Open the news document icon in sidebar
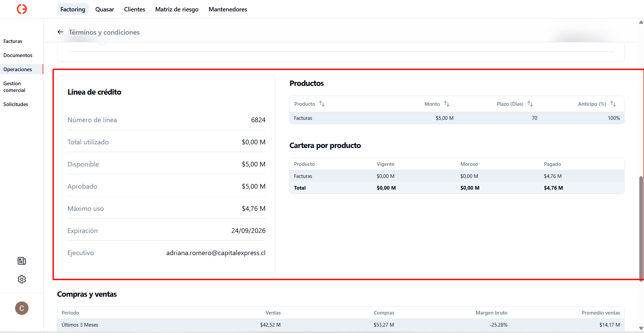The width and height of the screenshot is (644, 333). (x=22, y=261)
